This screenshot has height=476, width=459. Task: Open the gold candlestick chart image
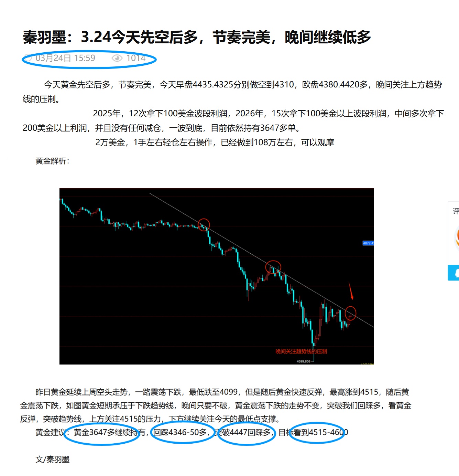217,276
